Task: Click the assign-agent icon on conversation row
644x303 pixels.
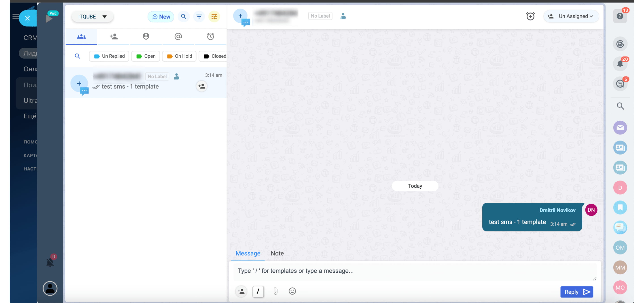Action: (x=201, y=86)
